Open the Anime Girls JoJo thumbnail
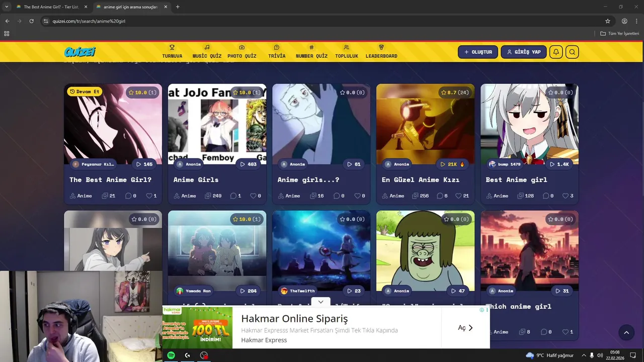644x362 pixels. point(217,124)
